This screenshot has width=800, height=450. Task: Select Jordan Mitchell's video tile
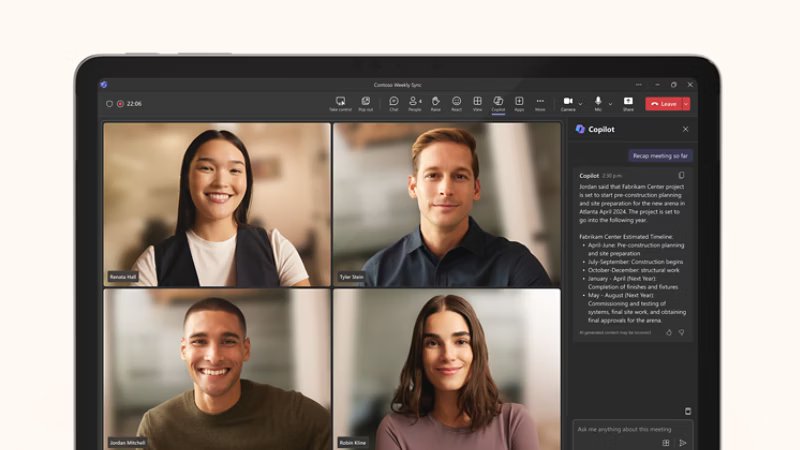click(217, 369)
